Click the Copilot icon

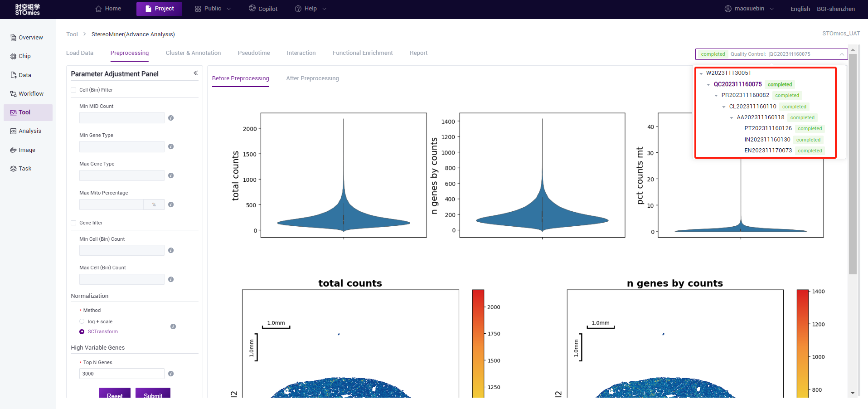point(252,8)
